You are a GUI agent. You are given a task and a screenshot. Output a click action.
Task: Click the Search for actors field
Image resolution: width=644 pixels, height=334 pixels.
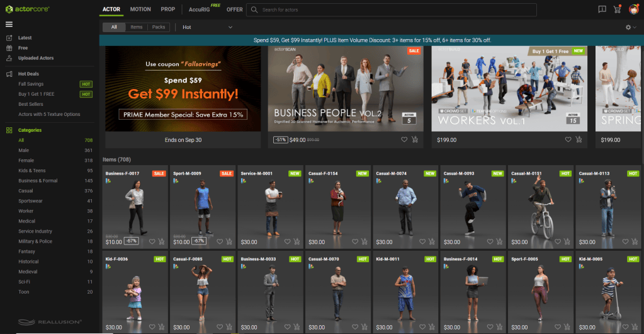tap(391, 9)
